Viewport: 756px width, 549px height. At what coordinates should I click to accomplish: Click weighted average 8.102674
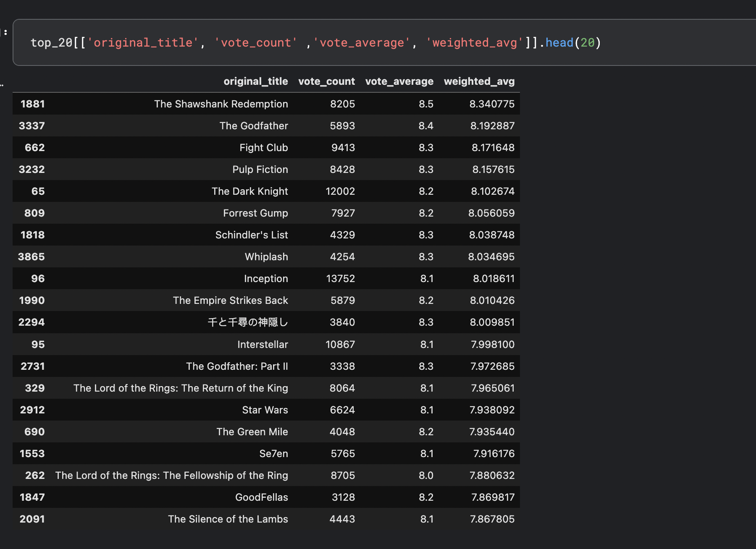493,191
